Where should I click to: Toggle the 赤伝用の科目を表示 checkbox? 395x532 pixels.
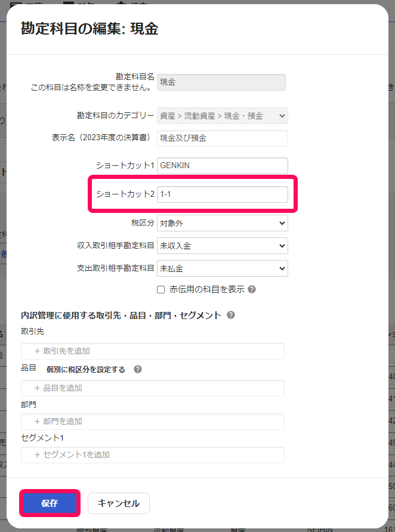(x=161, y=289)
